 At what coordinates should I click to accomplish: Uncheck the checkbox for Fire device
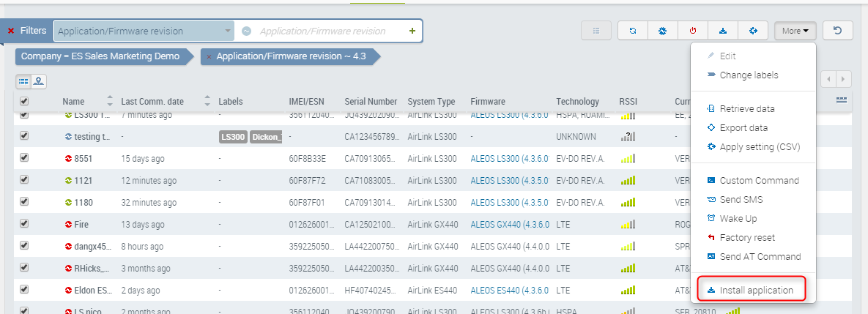(x=24, y=224)
